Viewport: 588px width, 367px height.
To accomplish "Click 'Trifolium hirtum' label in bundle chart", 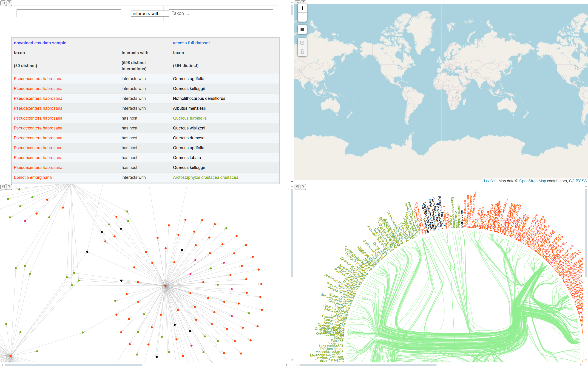I will (x=331, y=349).
